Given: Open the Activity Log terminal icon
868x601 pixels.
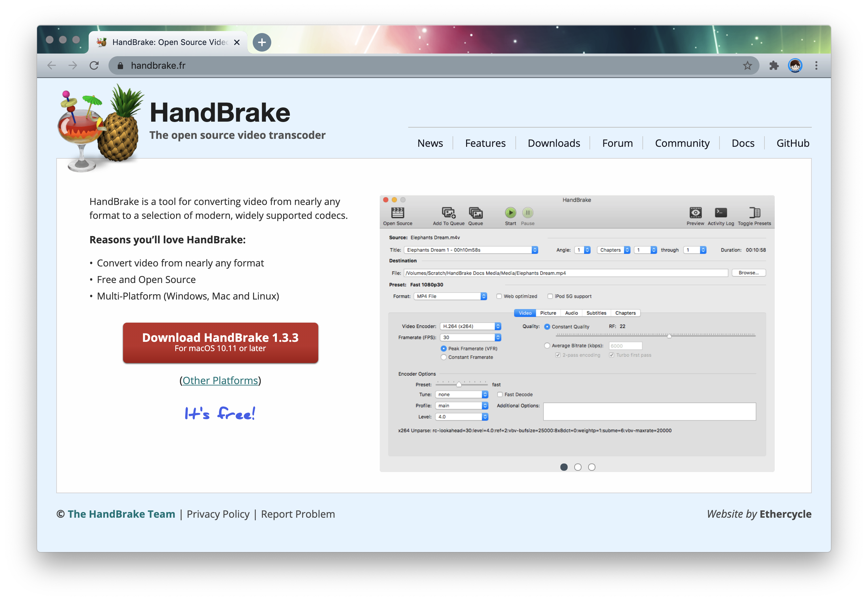Looking at the screenshot, I should [x=720, y=213].
